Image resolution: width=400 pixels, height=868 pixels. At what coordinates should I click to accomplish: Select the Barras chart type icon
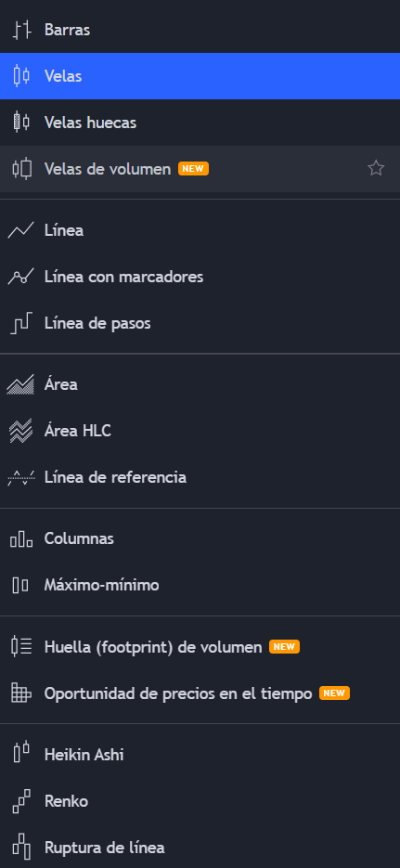[21, 30]
